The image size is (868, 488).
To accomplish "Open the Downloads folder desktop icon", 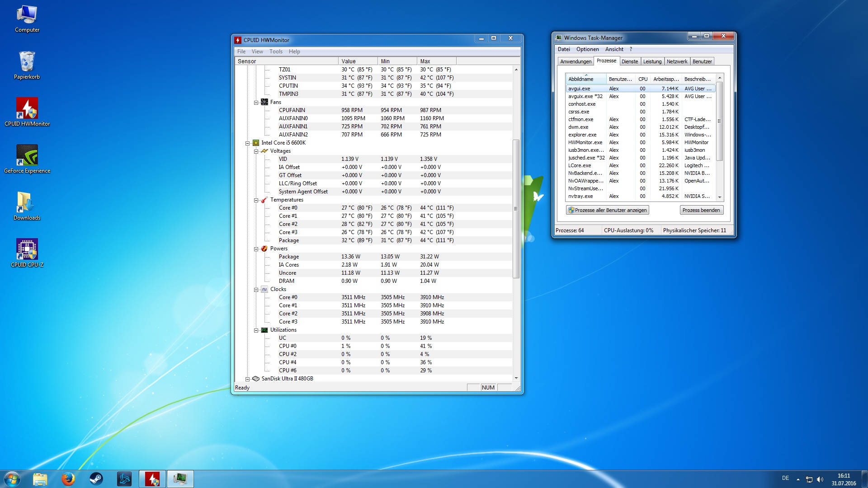I will [27, 202].
